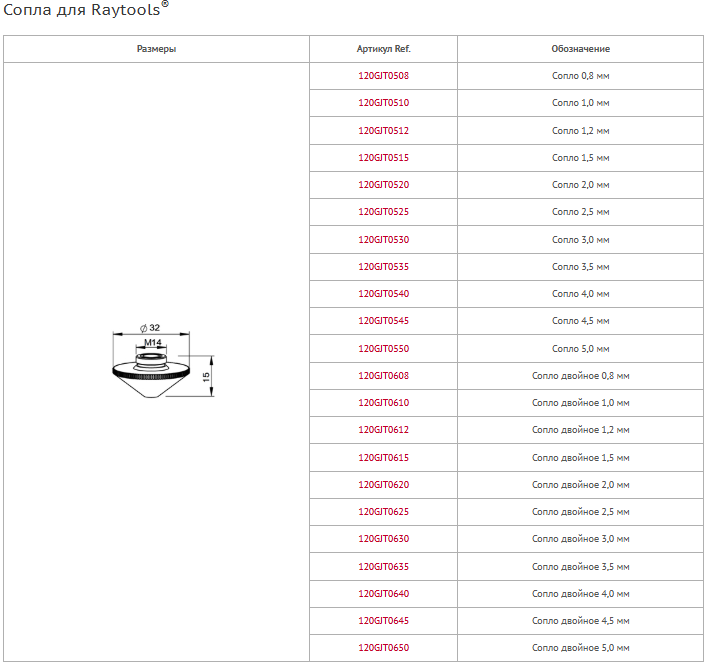Open article link 120GJT0640

click(383, 594)
